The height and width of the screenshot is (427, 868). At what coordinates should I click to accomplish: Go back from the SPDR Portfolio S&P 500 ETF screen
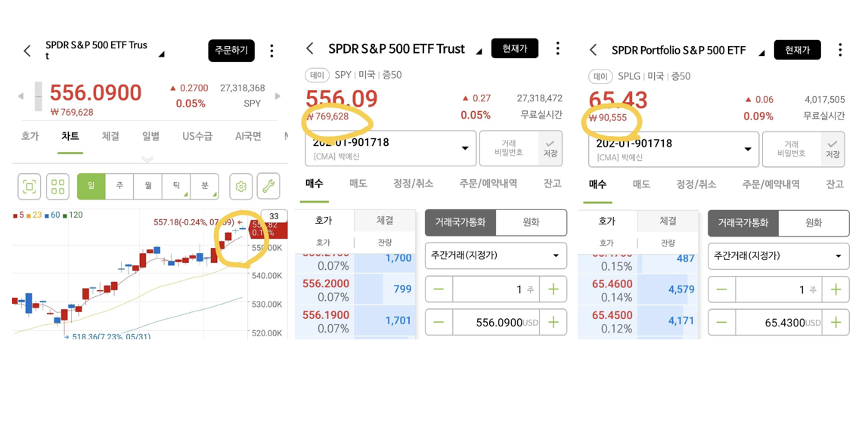[x=593, y=50]
